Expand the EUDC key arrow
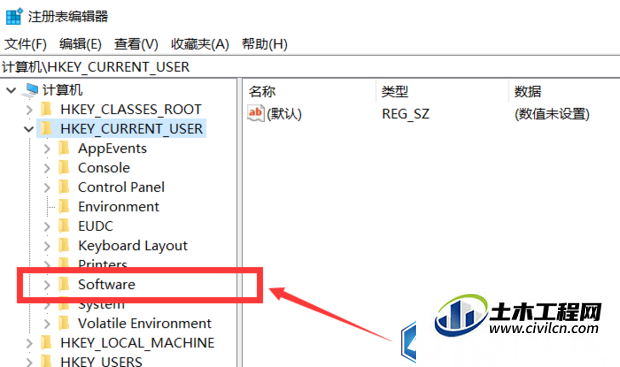 (x=47, y=226)
